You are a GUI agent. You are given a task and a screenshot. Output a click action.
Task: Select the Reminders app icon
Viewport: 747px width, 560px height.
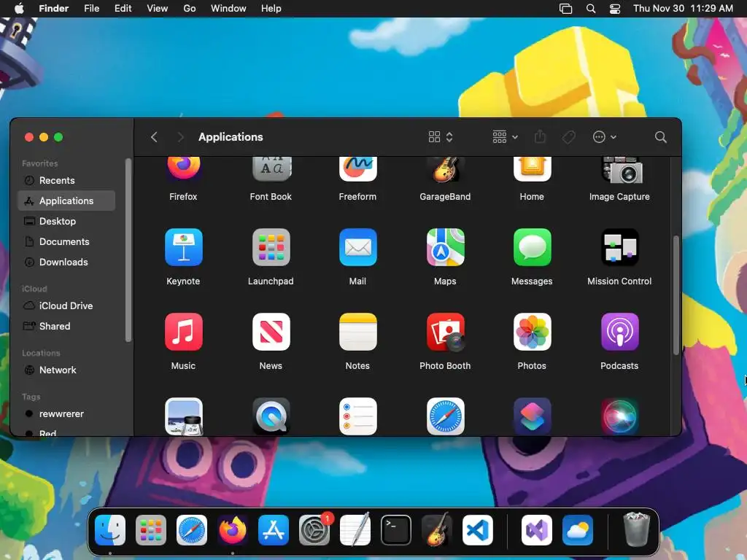357,416
